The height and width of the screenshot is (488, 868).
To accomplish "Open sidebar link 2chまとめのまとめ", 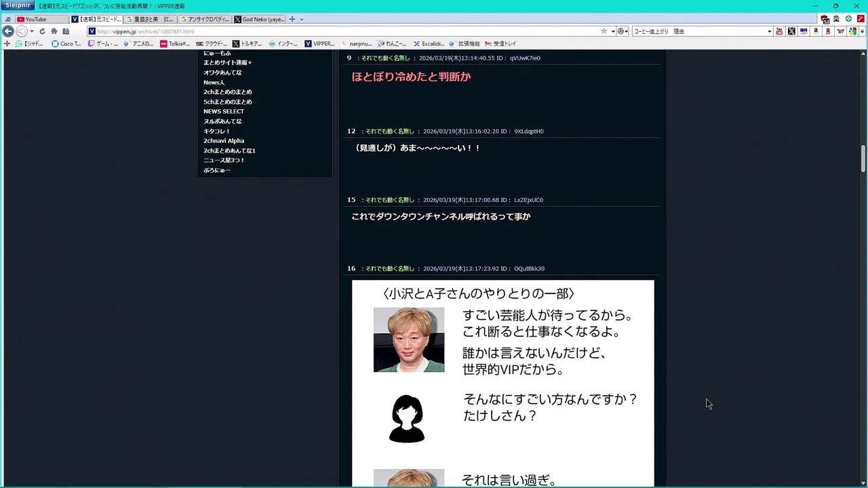I will point(228,92).
